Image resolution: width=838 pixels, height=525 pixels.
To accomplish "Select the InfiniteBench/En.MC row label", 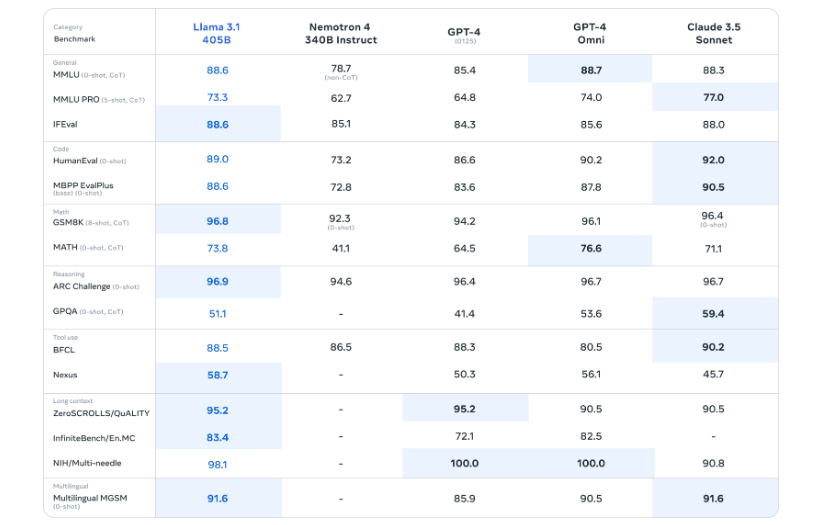I will [97, 438].
